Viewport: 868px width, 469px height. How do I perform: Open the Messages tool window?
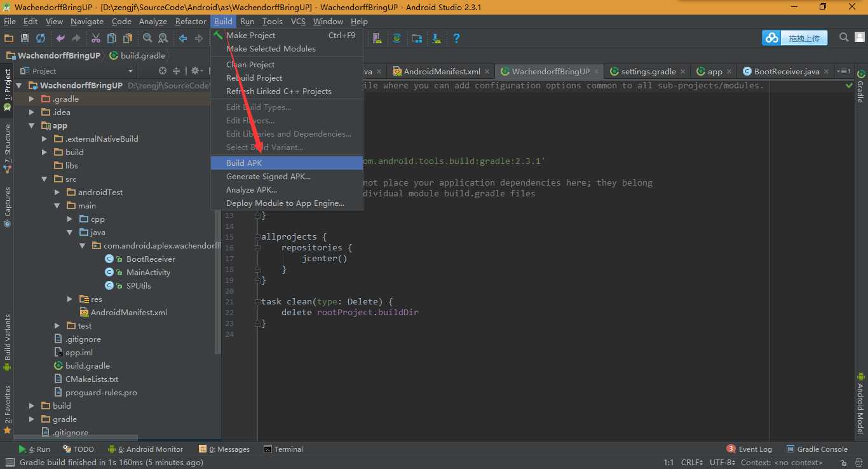coord(224,449)
